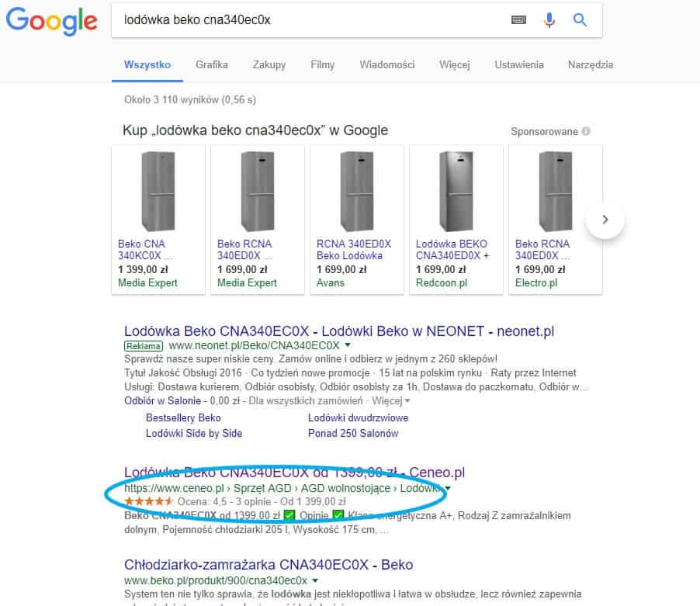The width and height of the screenshot is (700, 606).
Task: Open the Lodówki Side by Side sitelink
Action: tap(194, 433)
